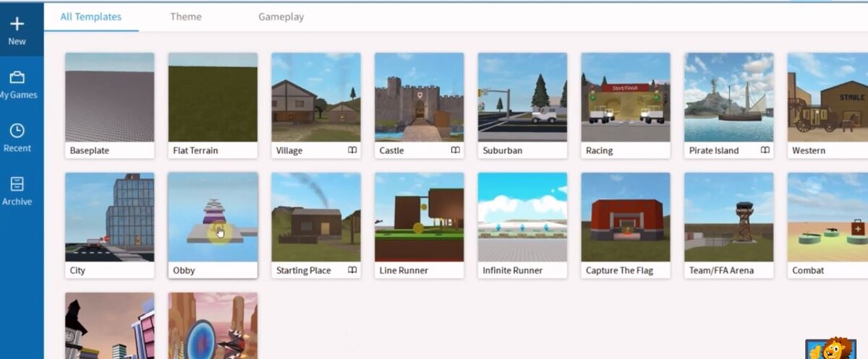This screenshot has height=359, width=868.
Task: Switch to the Theme tab
Action: tap(186, 17)
